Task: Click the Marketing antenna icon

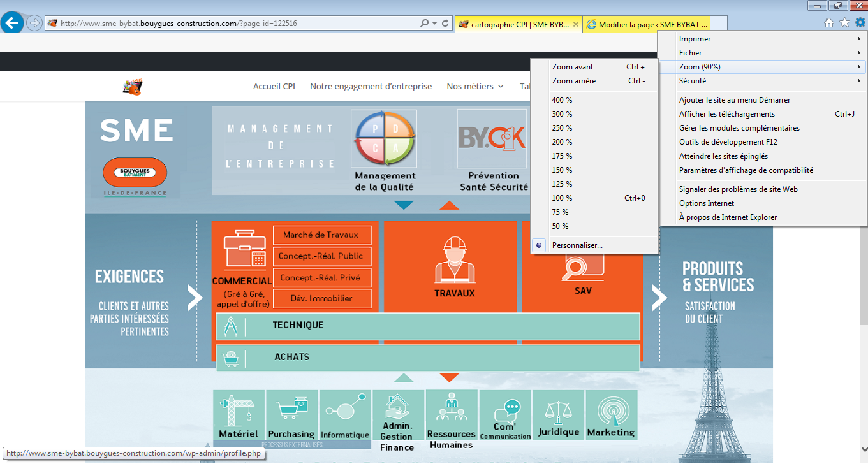Action: (x=611, y=410)
